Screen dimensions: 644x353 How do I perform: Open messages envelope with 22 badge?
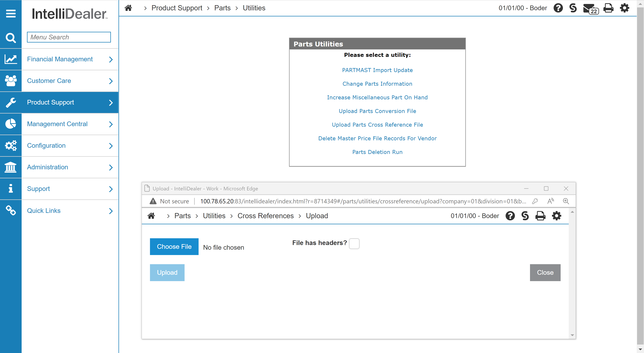point(591,9)
